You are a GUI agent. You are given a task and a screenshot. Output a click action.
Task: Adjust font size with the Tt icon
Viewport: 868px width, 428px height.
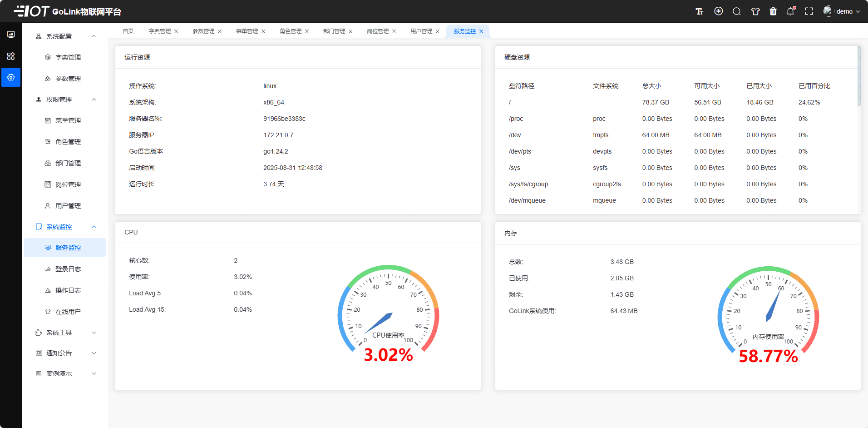700,11
